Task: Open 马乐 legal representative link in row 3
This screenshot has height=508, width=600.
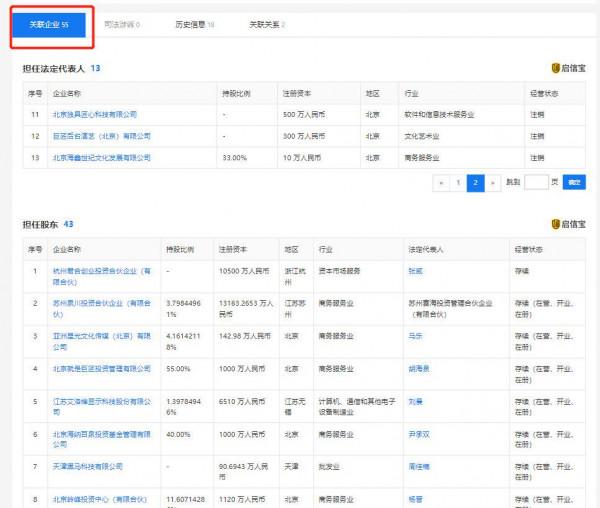Action: click(416, 336)
